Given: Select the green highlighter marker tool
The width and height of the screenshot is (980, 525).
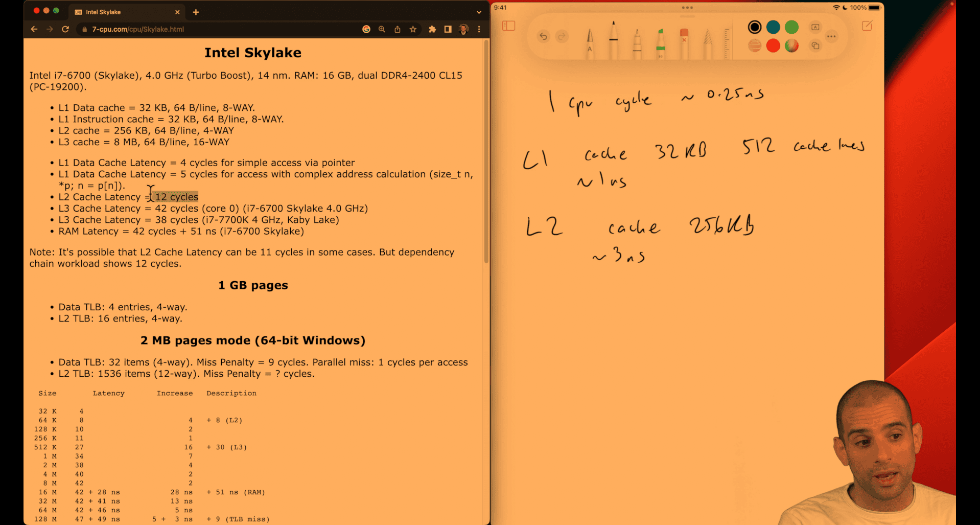Looking at the screenshot, I should pos(661,43).
